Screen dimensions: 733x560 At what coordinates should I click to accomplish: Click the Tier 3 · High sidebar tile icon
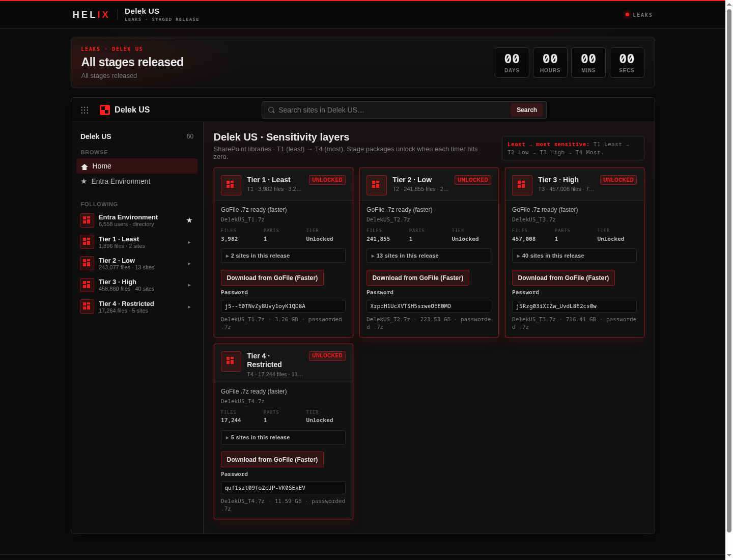(x=87, y=285)
